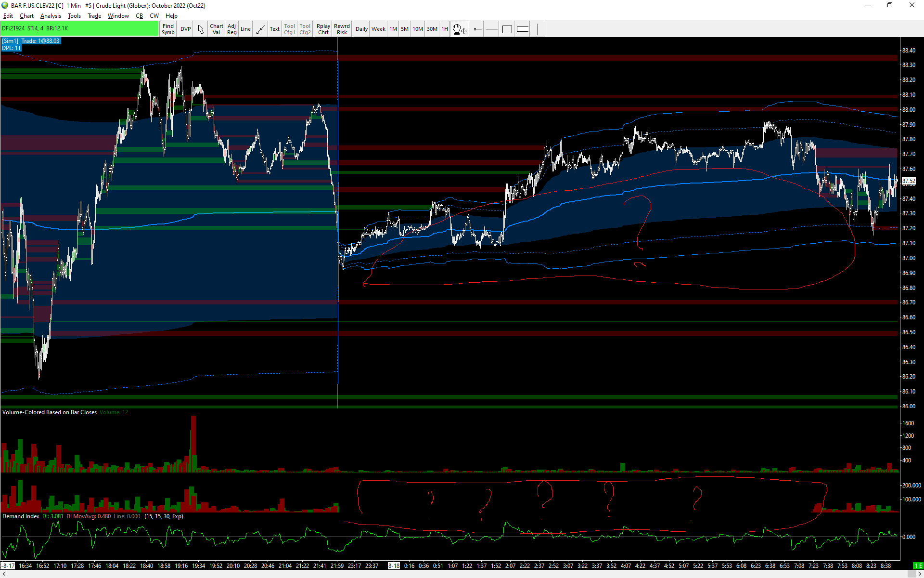Select the square rectangle drawing tool
Viewport: 924px width, 578px height.
point(507,29)
